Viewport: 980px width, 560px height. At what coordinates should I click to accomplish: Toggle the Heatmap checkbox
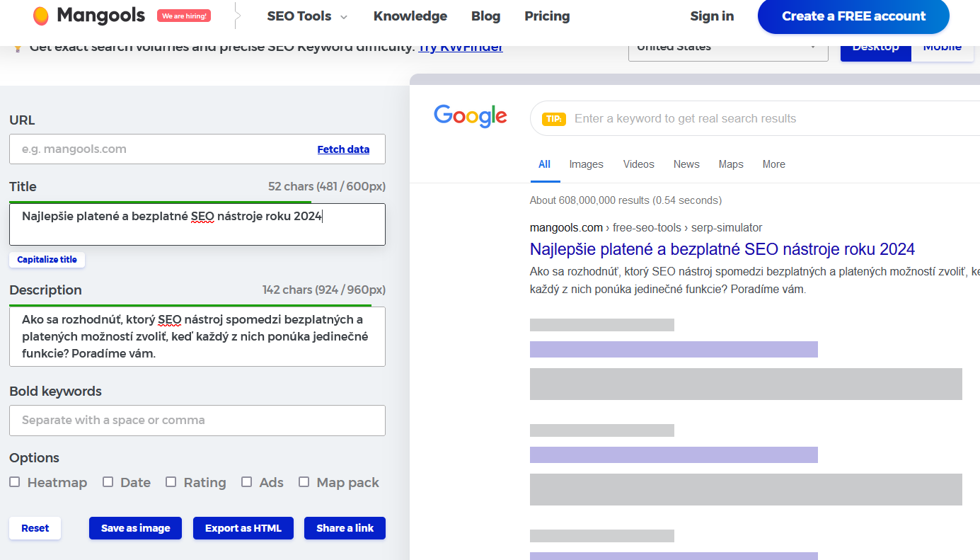click(x=15, y=482)
